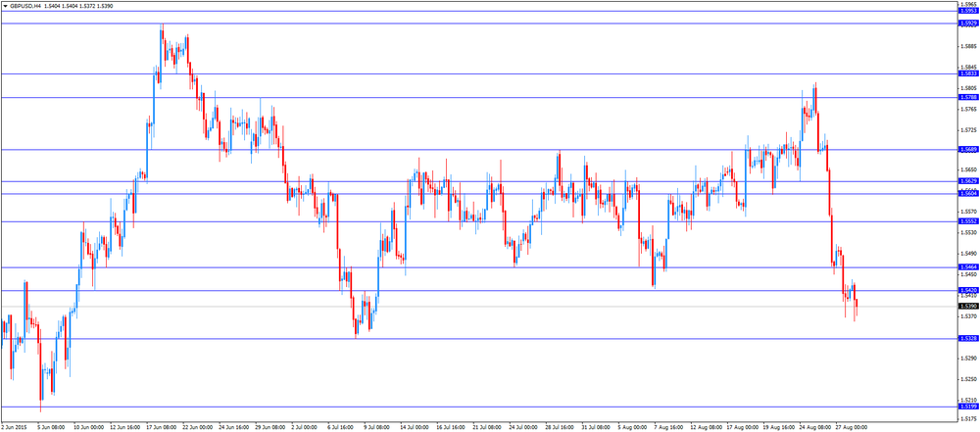Image resolution: width=980 pixels, height=432 pixels.
Task: Click the 1.5328 horizontal line label
Action: (967, 338)
